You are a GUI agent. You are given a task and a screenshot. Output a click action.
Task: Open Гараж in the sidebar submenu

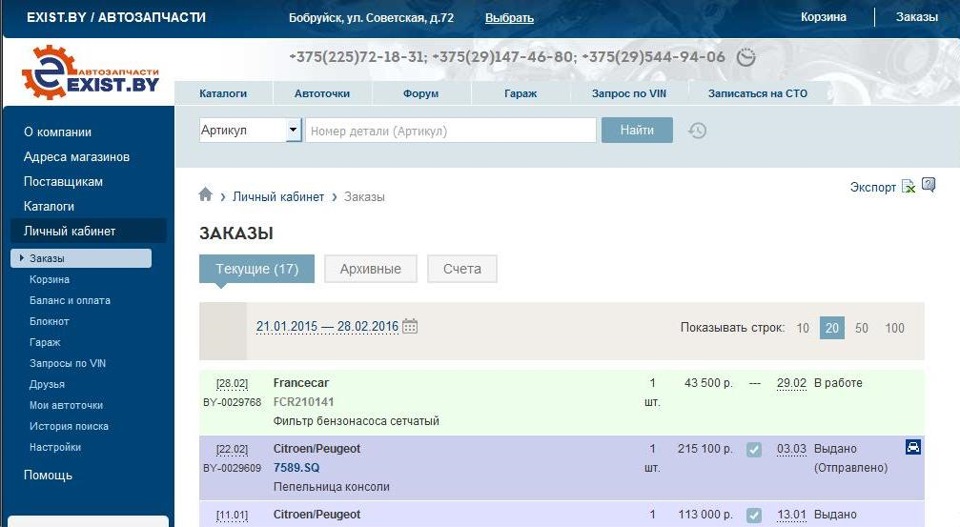click(45, 343)
